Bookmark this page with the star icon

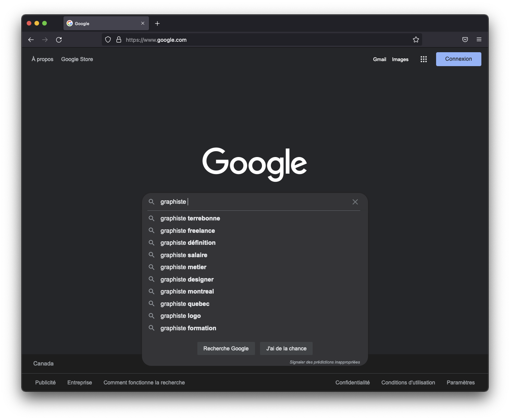pyautogui.click(x=416, y=39)
